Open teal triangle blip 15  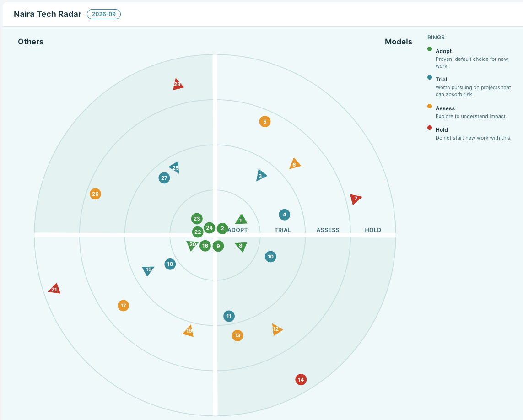point(148,270)
